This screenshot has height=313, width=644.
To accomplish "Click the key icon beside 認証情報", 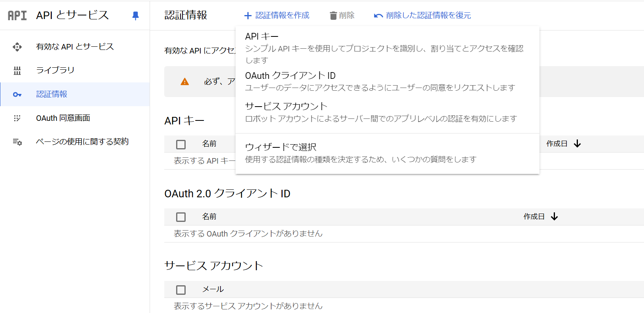I will point(17,94).
